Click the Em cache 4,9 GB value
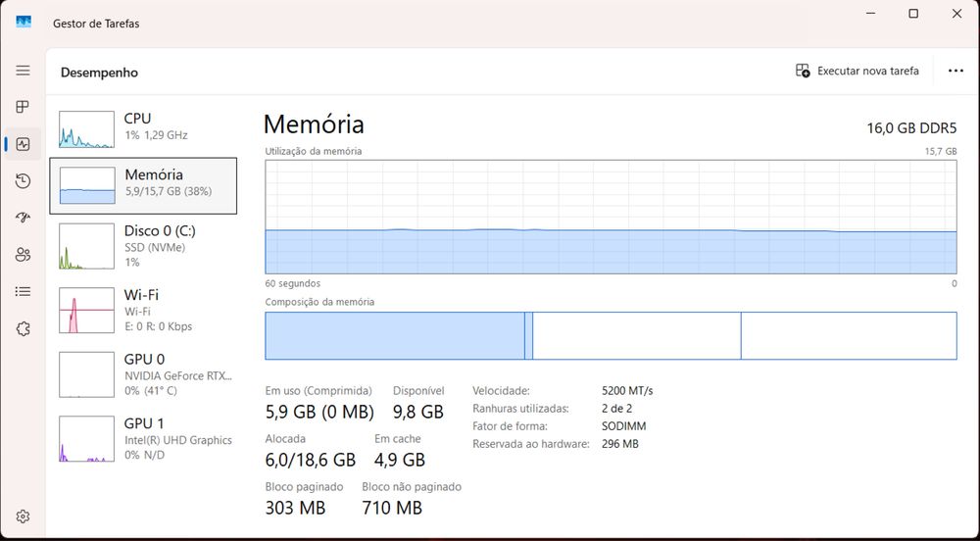Image resolution: width=980 pixels, height=541 pixels. click(400, 460)
